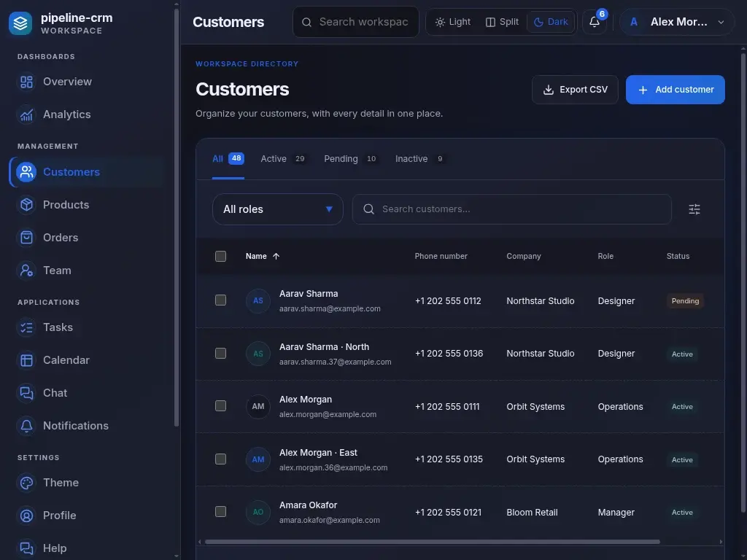747x560 pixels.
Task: Show All 48 customers tab
Action: 228,159
